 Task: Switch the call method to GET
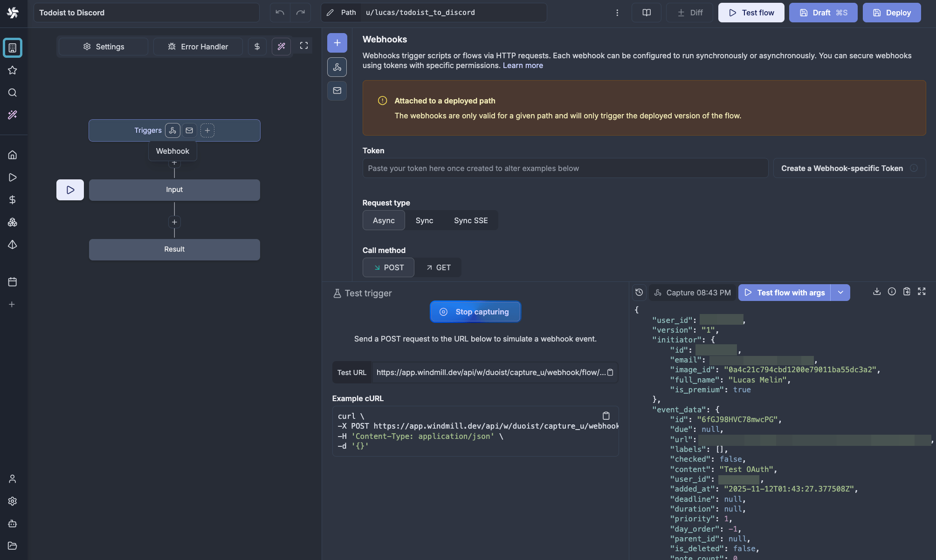coord(438,267)
